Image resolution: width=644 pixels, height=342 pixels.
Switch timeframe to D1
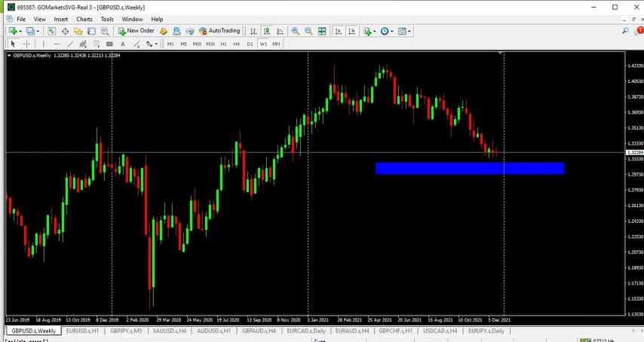(250, 44)
